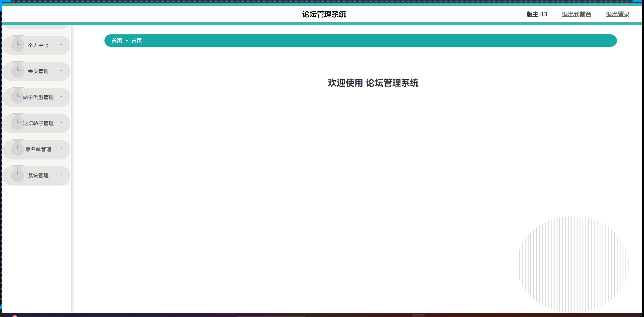Expand the 个人中心 chevron arrow

click(61, 45)
